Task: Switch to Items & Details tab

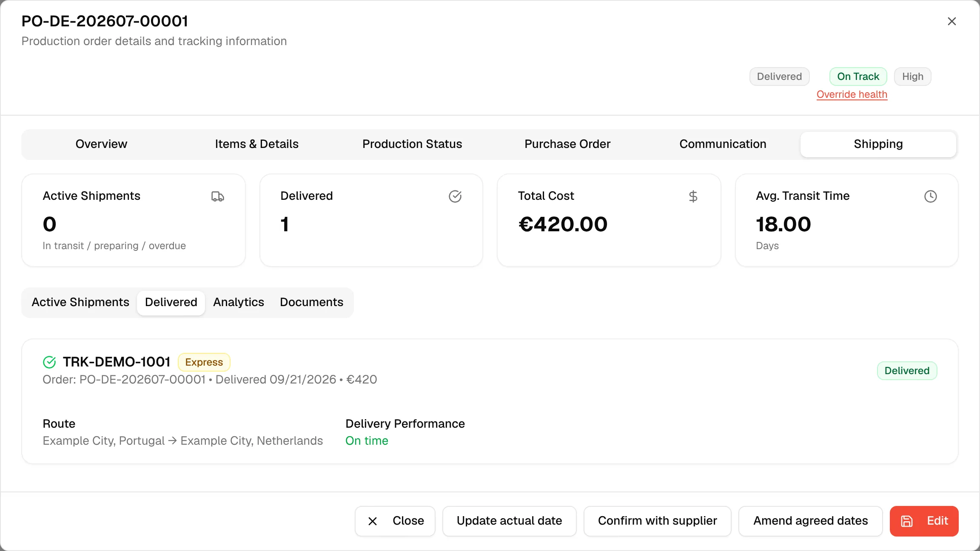Action: coord(256,144)
